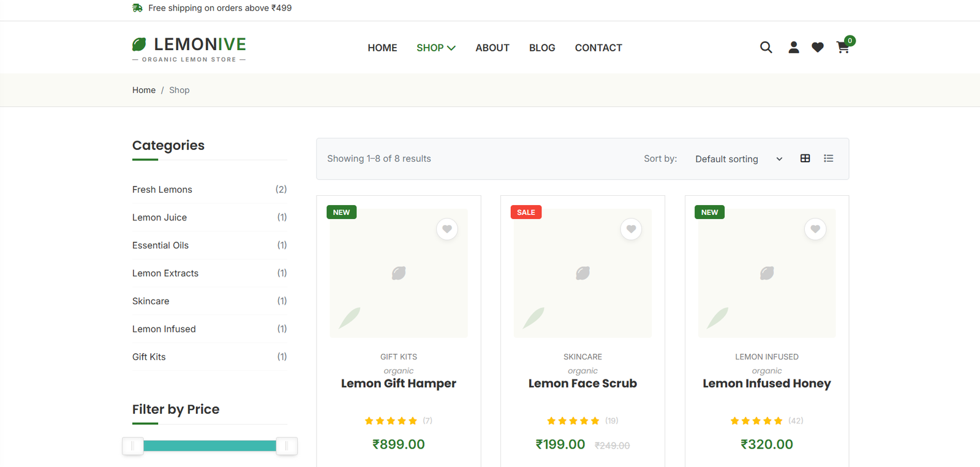Open the Lemon Infused Honey image

767,273
